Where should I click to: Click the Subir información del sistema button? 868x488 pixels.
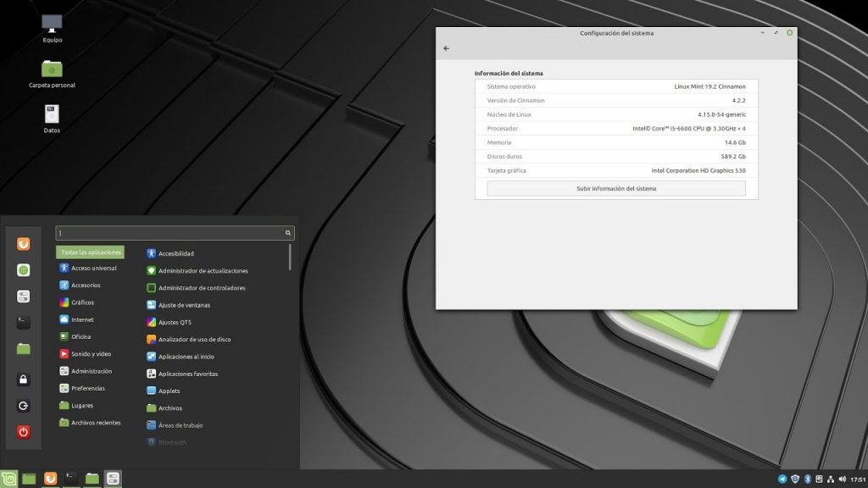[x=616, y=189]
